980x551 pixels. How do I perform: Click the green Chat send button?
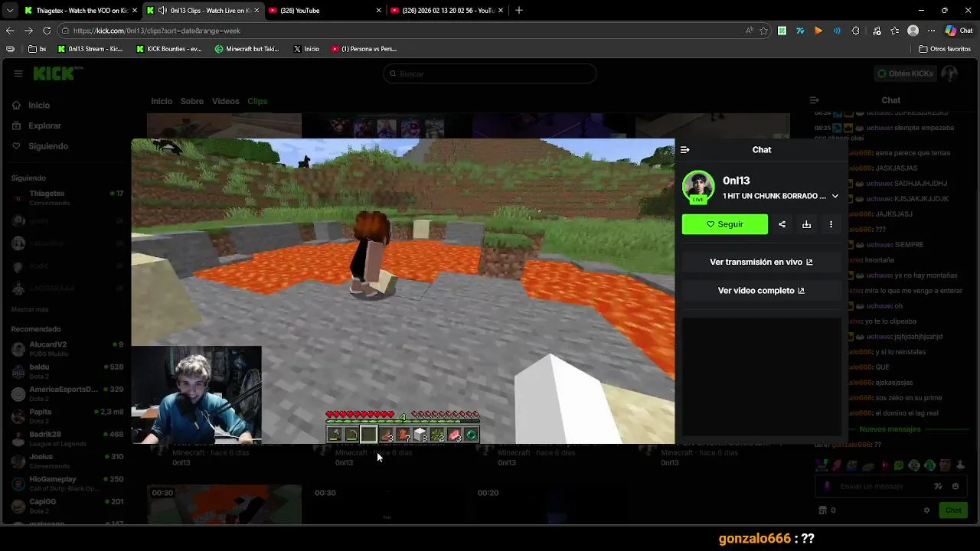[x=952, y=510]
